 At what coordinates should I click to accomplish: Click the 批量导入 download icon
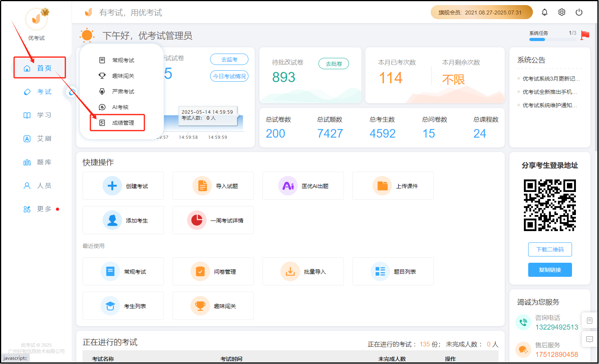[290, 271]
